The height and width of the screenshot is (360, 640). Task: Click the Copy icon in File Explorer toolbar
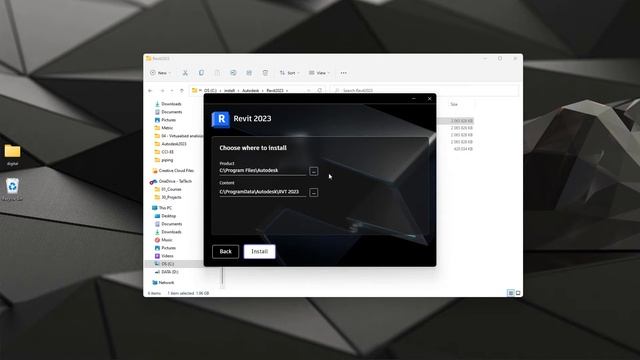[201, 73]
